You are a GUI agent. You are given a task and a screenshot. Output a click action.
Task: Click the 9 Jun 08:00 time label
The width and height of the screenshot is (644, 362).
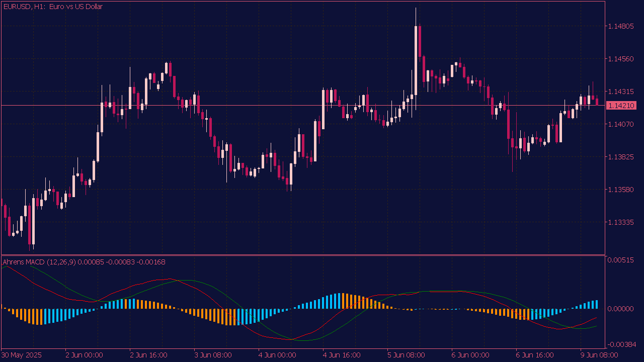599,355
